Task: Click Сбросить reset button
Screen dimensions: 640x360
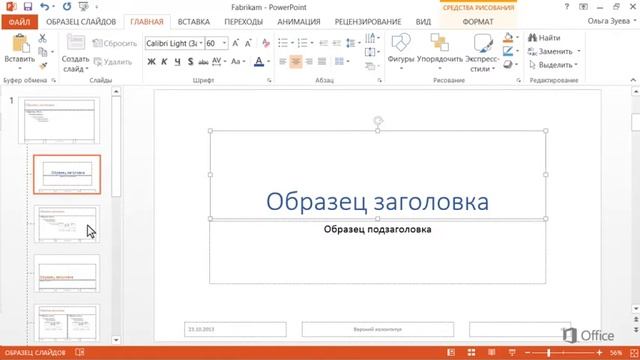Action: coord(115,43)
